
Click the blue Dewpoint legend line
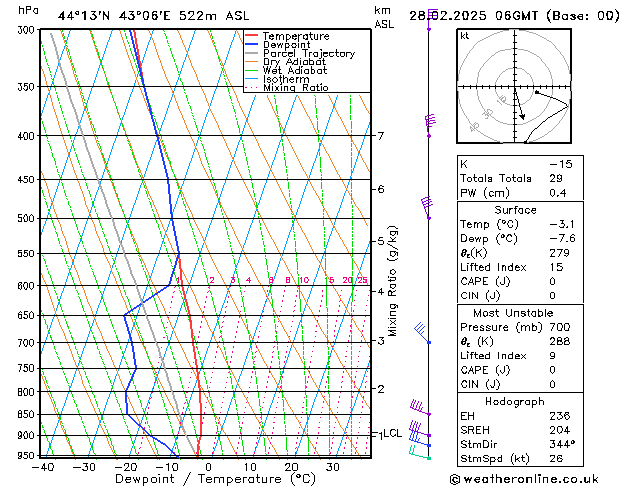point(251,44)
